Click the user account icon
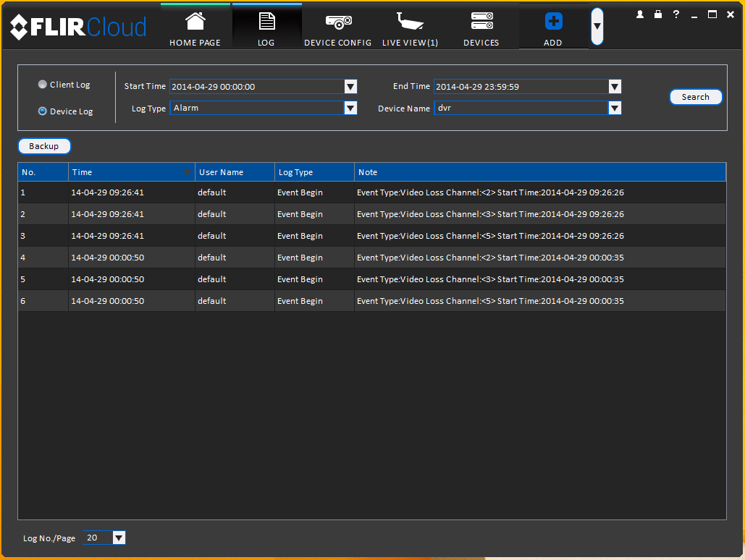Viewport: 745px width, 560px height. click(640, 14)
